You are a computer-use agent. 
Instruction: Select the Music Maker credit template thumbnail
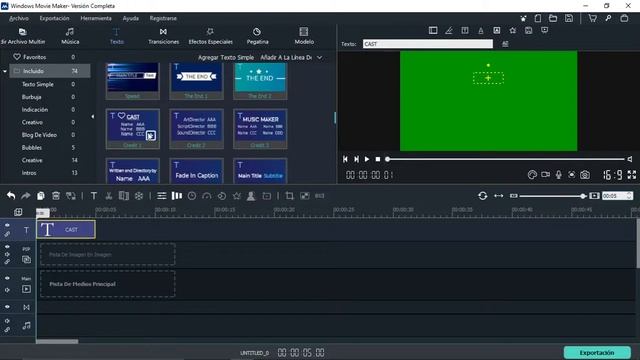coord(260,129)
